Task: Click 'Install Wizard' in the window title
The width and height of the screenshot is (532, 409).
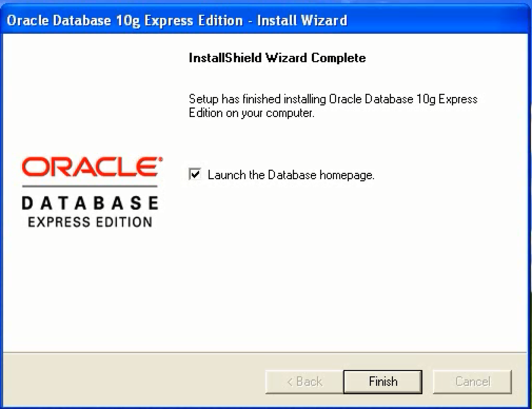Action: click(x=302, y=20)
